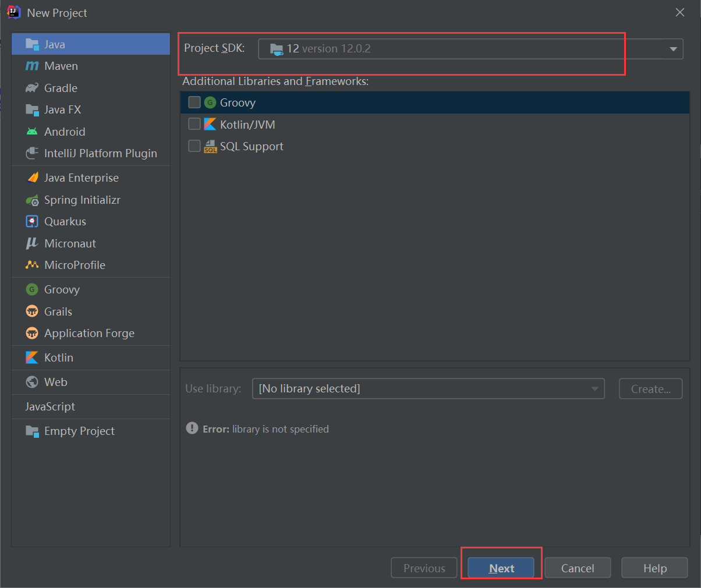Image resolution: width=701 pixels, height=588 pixels.
Task: Click the 'MicroProfile' label in sidebar
Action: tap(75, 265)
